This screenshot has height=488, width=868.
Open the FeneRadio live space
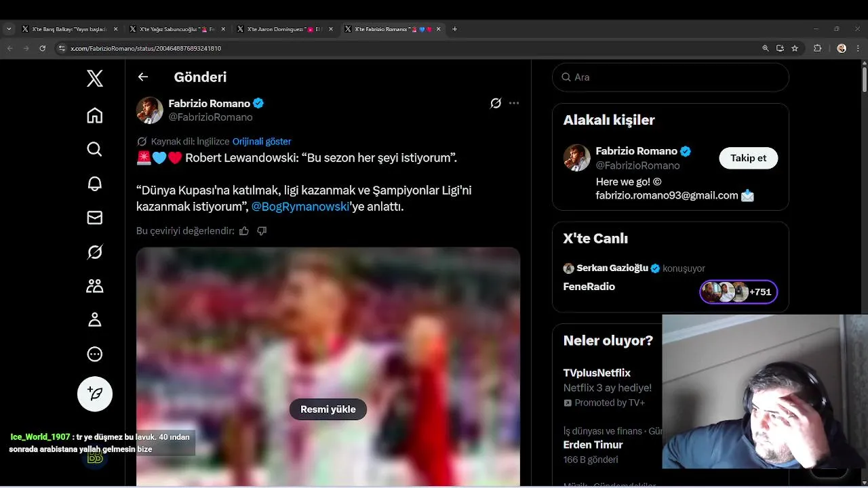coord(589,287)
